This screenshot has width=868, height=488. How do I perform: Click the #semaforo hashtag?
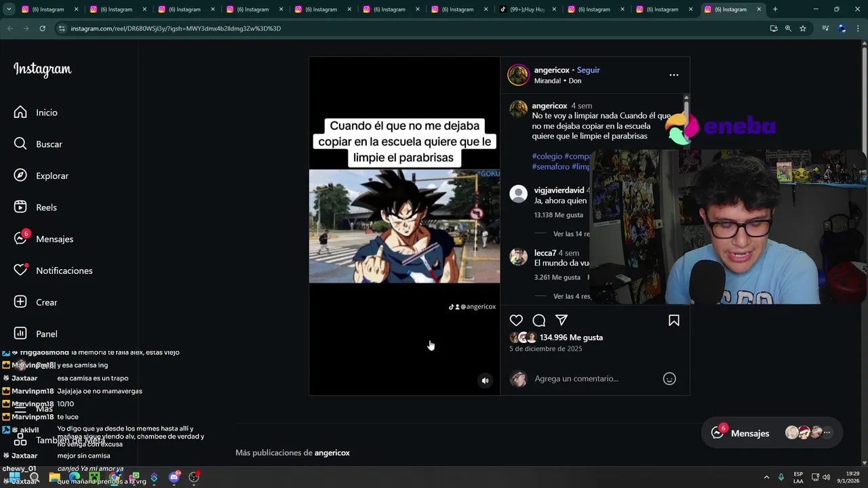[x=551, y=167]
